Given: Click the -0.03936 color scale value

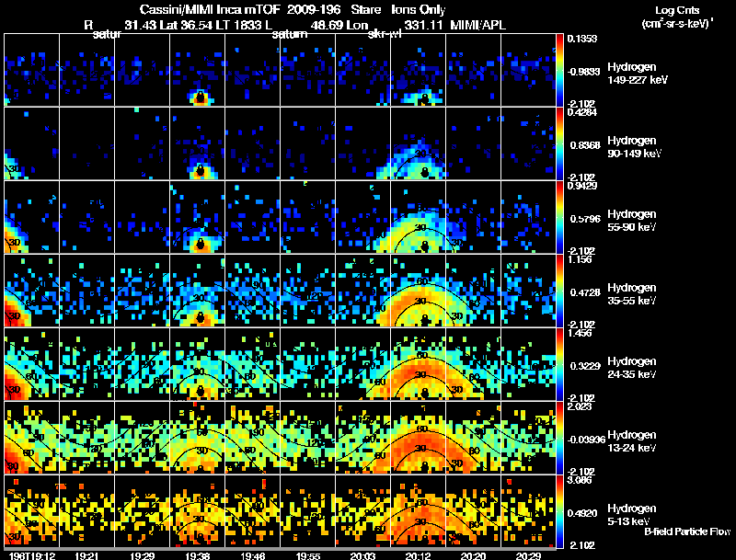Looking at the screenshot, I should coord(586,440).
